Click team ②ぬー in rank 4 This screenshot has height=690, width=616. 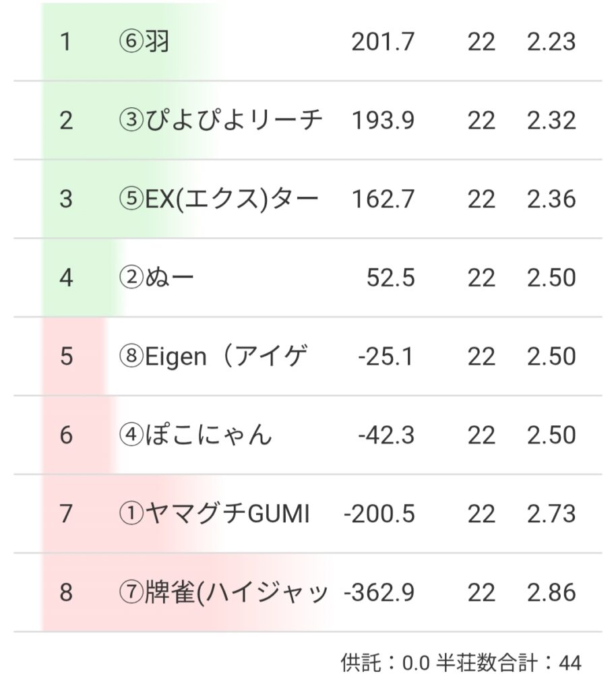pyautogui.click(x=156, y=278)
